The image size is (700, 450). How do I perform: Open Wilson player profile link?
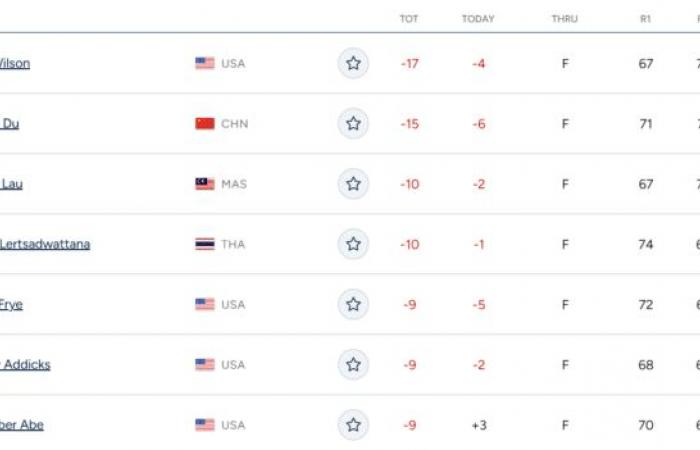coord(15,63)
